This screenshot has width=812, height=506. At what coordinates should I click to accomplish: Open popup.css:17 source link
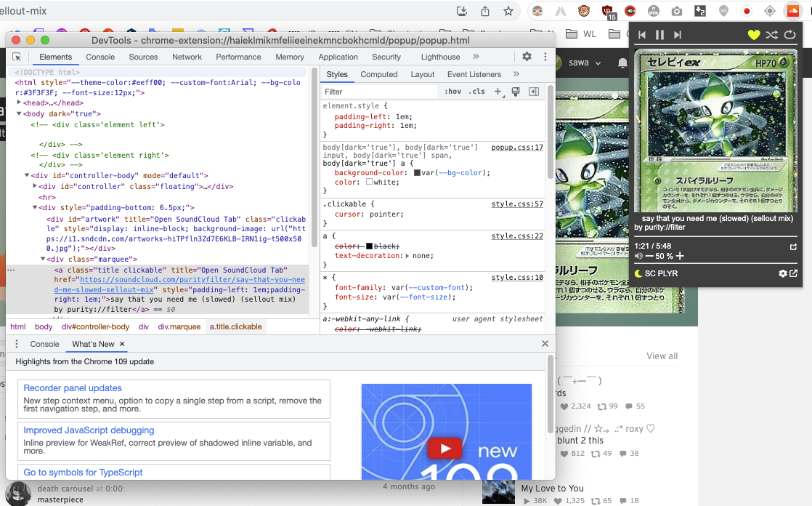point(517,148)
